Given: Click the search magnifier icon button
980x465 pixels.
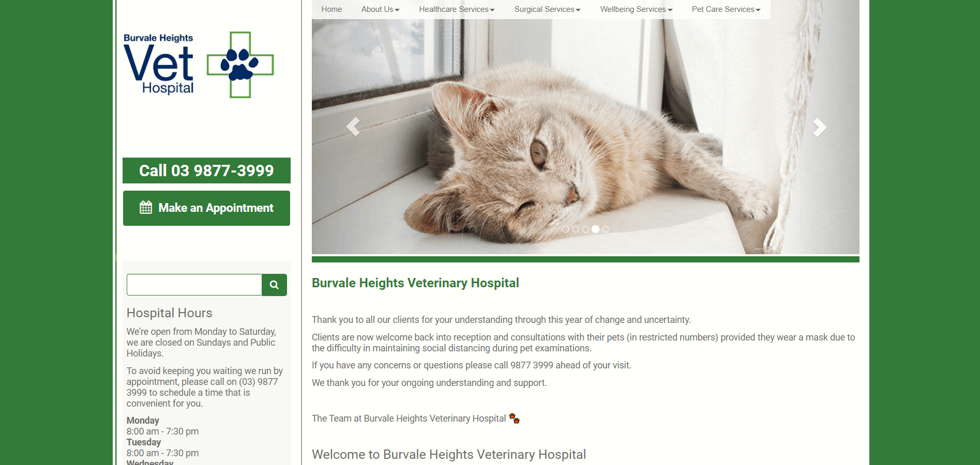Looking at the screenshot, I should [x=274, y=285].
